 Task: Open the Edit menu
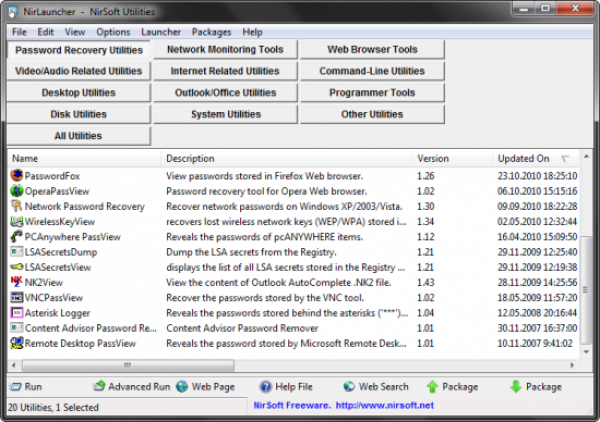(x=46, y=32)
